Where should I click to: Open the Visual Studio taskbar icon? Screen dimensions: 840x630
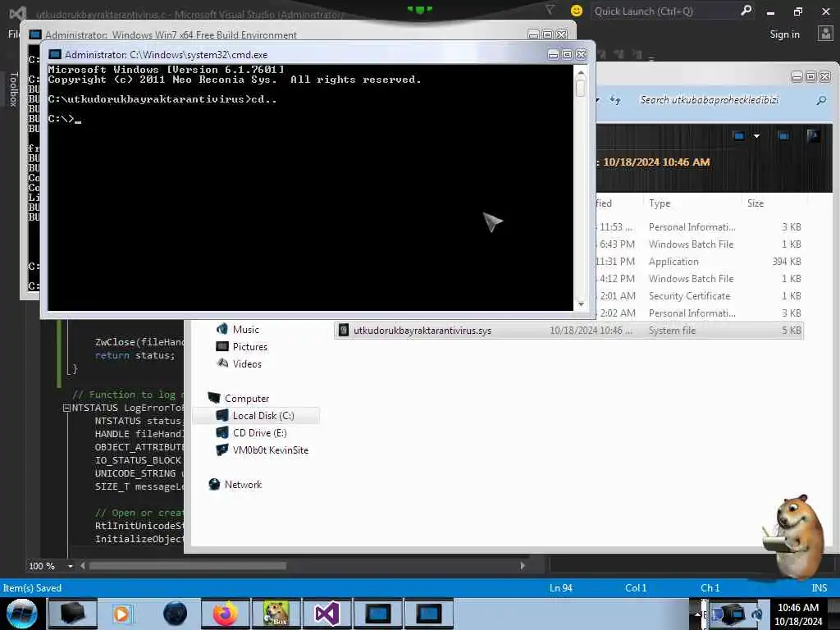click(326, 614)
